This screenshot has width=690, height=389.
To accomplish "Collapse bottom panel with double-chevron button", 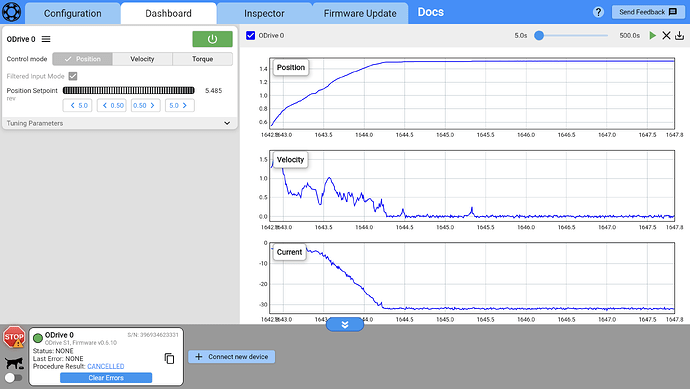I will click(345, 324).
